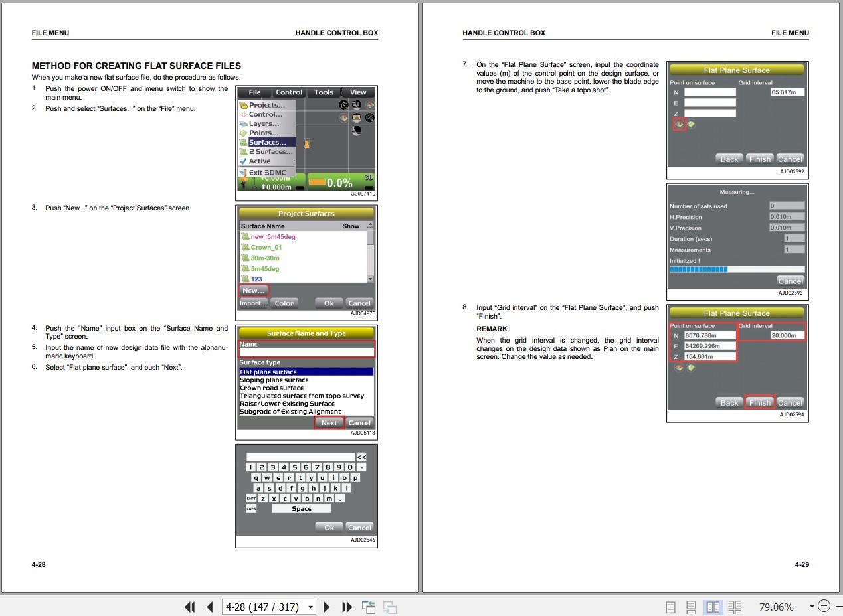This screenshot has height=616, width=843.
Task: Click the N value 8576.788m field
Action: (710, 335)
